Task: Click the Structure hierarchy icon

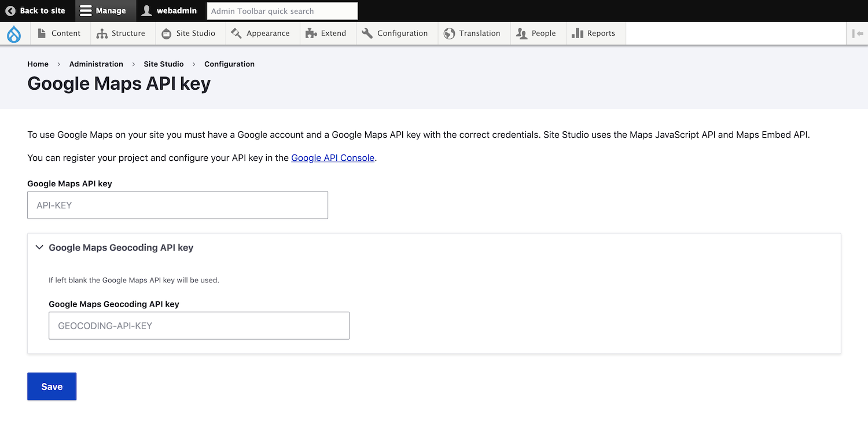Action: point(102,34)
